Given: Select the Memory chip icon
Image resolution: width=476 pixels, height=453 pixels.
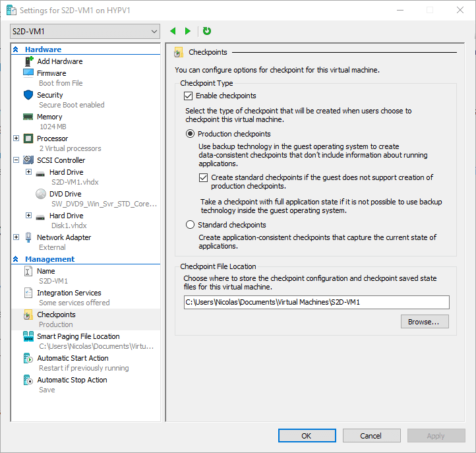Looking at the screenshot, I should pyautogui.click(x=28, y=117).
